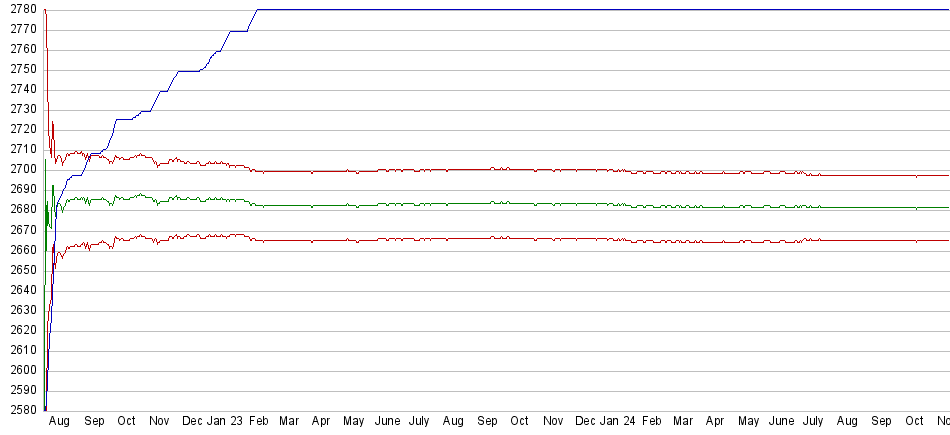Click the red spike at the chart start
This screenshot has width=950, height=435.
(x=46, y=20)
